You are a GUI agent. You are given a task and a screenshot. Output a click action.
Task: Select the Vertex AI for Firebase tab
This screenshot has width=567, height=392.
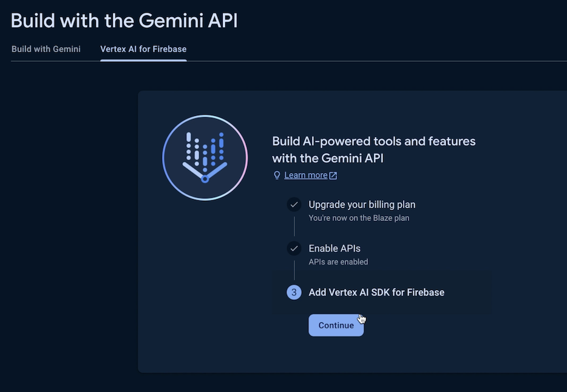tap(143, 49)
